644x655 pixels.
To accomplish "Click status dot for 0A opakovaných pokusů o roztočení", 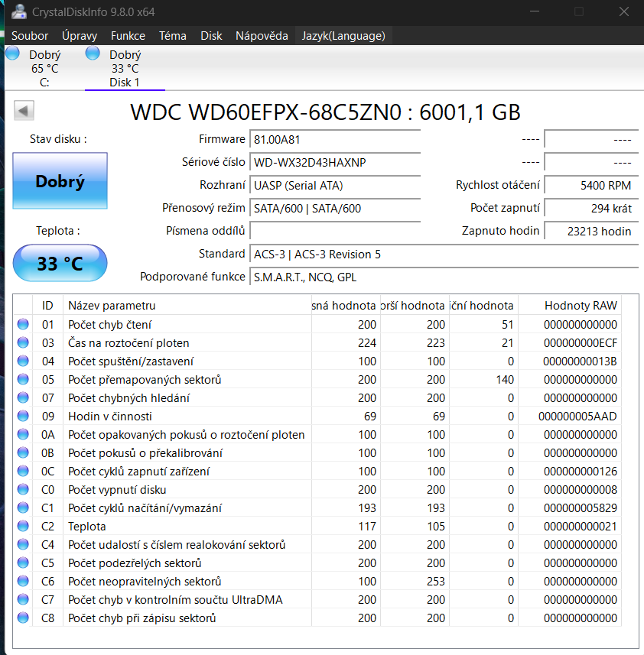I will click(23, 434).
